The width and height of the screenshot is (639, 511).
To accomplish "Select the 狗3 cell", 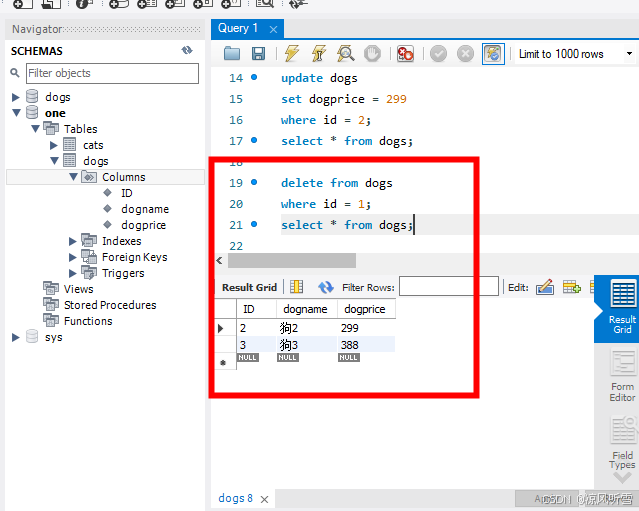I will point(307,345).
